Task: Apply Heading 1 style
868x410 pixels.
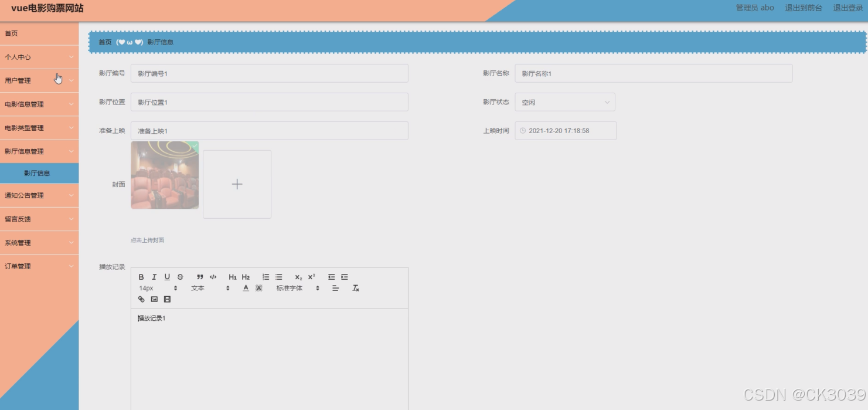Action: [x=233, y=277]
